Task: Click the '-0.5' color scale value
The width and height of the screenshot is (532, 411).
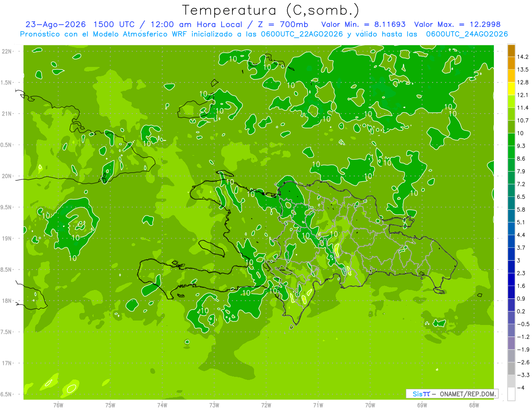Action: [523, 324]
